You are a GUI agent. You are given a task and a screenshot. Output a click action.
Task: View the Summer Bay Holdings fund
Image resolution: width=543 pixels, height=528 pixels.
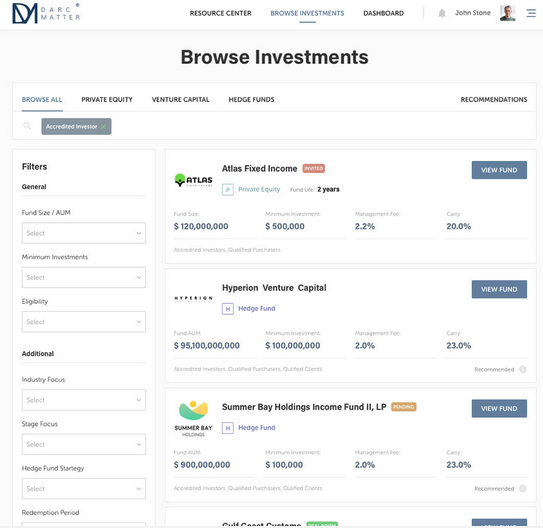pos(499,409)
